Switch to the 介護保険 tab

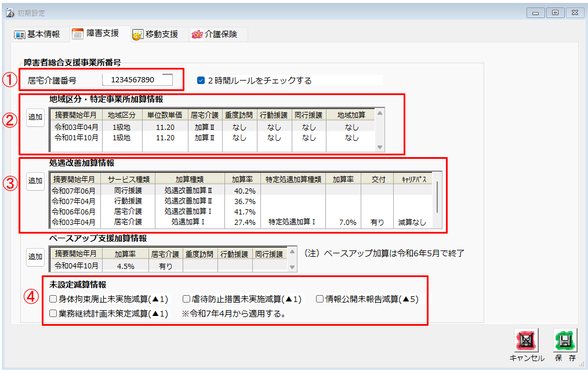pyautogui.click(x=220, y=35)
